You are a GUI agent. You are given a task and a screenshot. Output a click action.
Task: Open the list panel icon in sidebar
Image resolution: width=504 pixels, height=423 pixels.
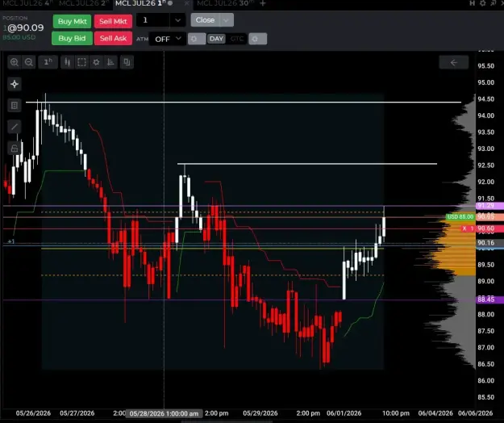pyautogui.click(x=15, y=105)
